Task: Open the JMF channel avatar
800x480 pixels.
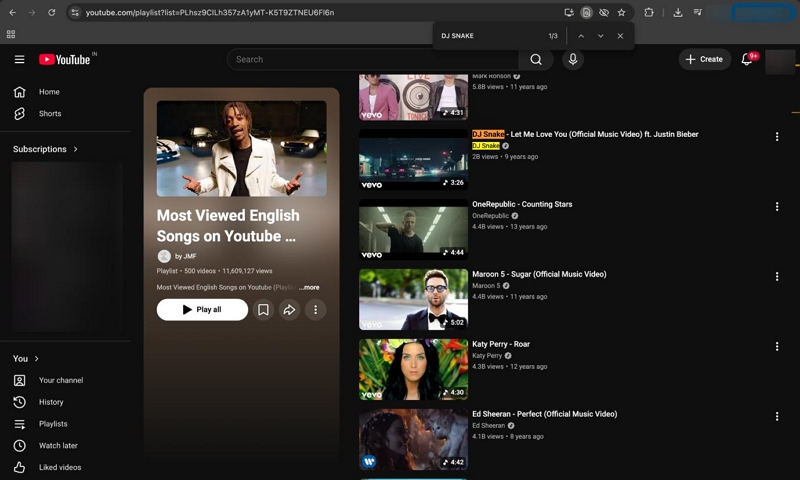Action: [164, 256]
